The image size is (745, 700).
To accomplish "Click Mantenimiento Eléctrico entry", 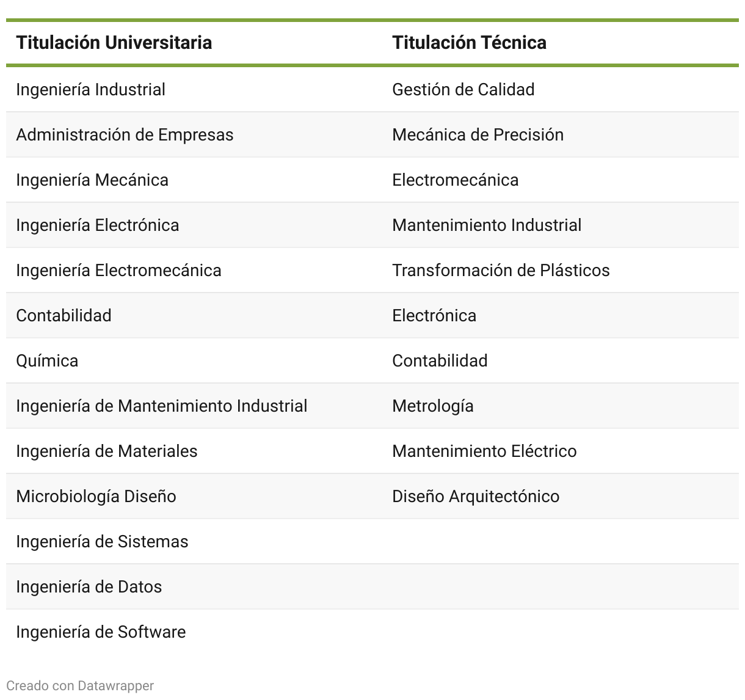I will tap(484, 451).
